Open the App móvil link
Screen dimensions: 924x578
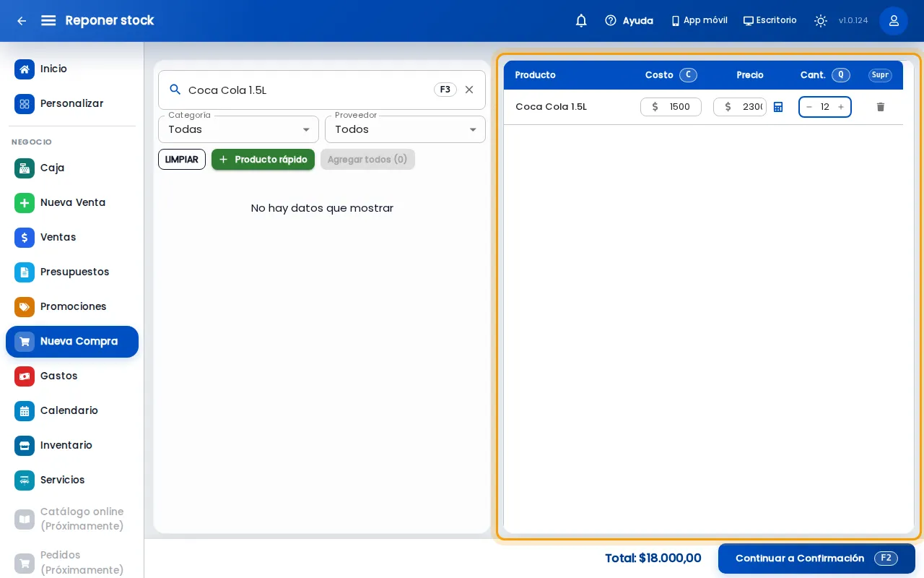pos(699,21)
